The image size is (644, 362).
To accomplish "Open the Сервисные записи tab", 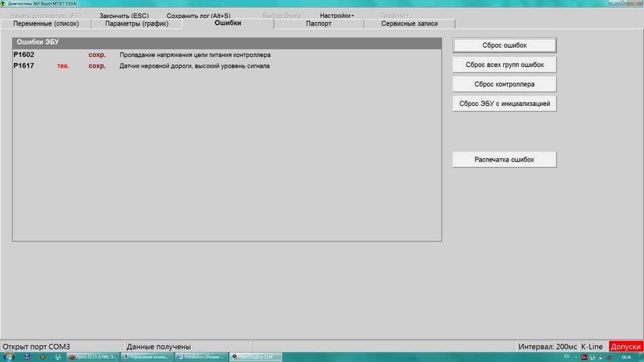I will [409, 24].
